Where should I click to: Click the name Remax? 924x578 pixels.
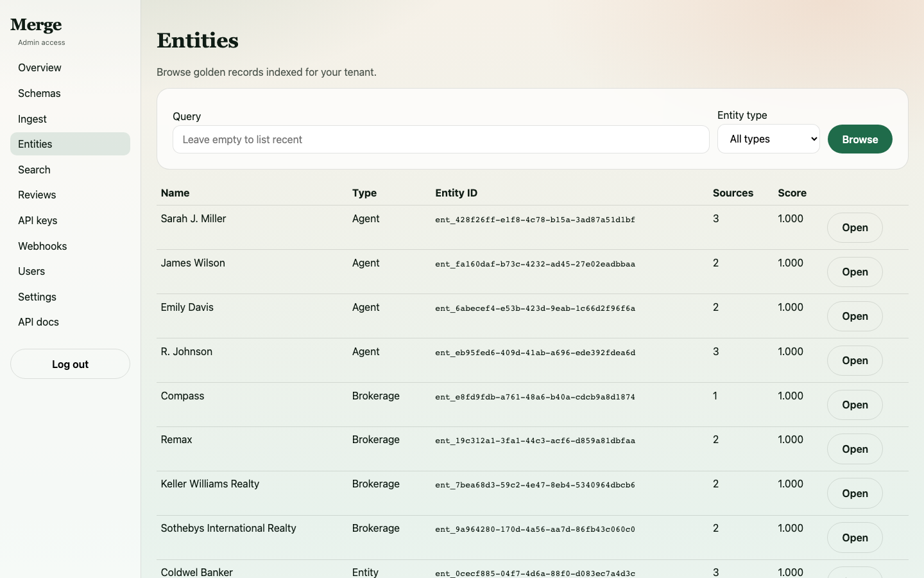pyautogui.click(x=176, y=439)
